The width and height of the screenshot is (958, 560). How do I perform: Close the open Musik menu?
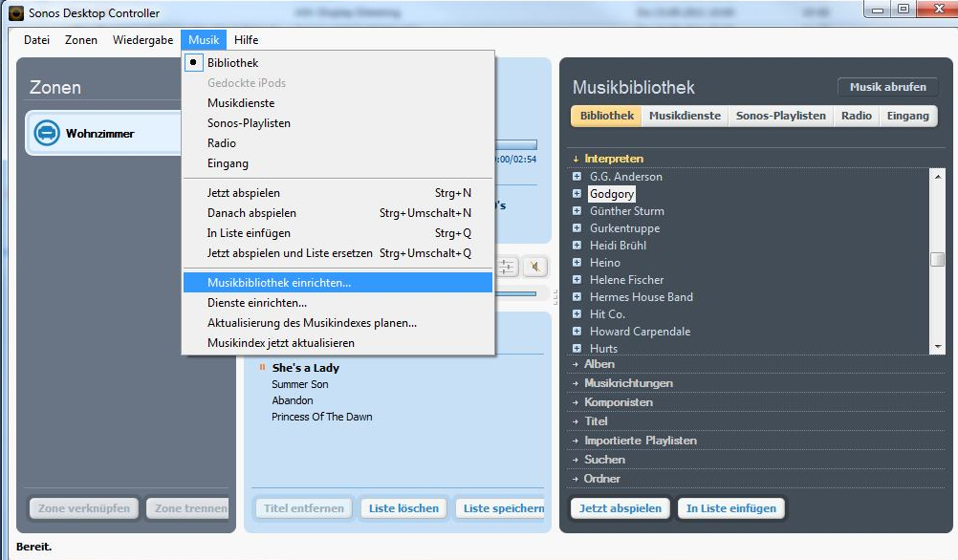204,40
